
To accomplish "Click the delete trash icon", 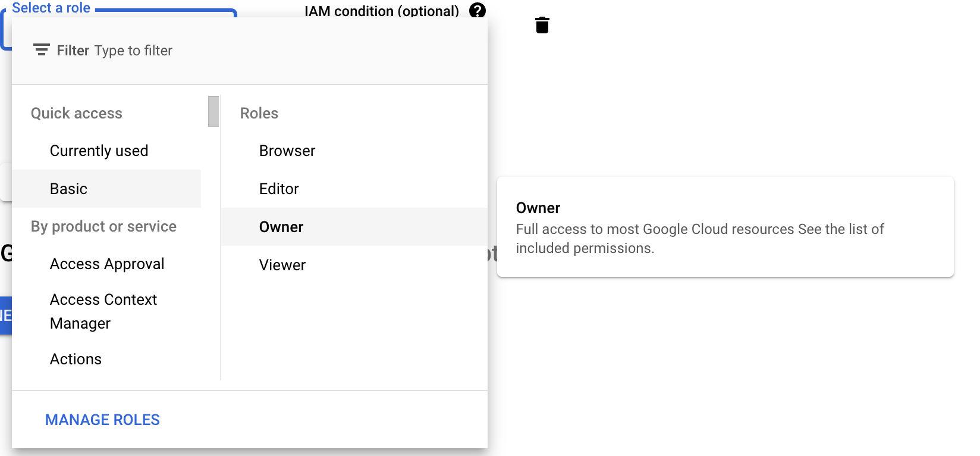I will tap(542, 25).
